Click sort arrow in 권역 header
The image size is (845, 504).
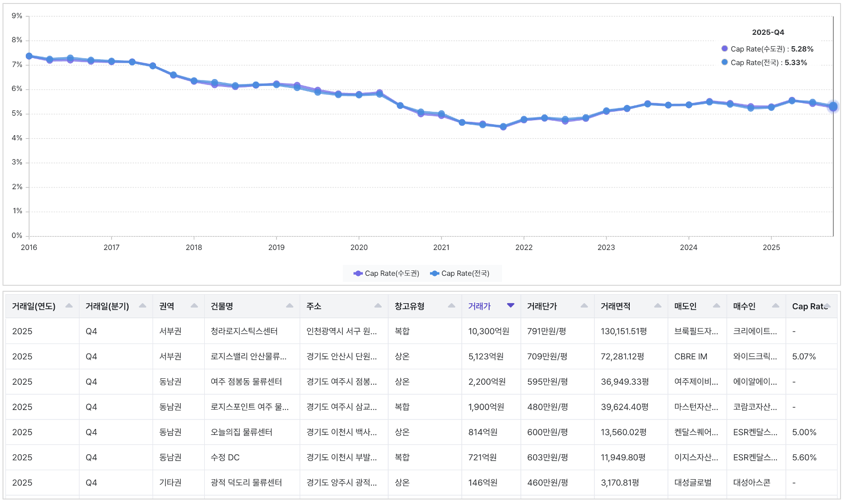(x=194, y=306)
